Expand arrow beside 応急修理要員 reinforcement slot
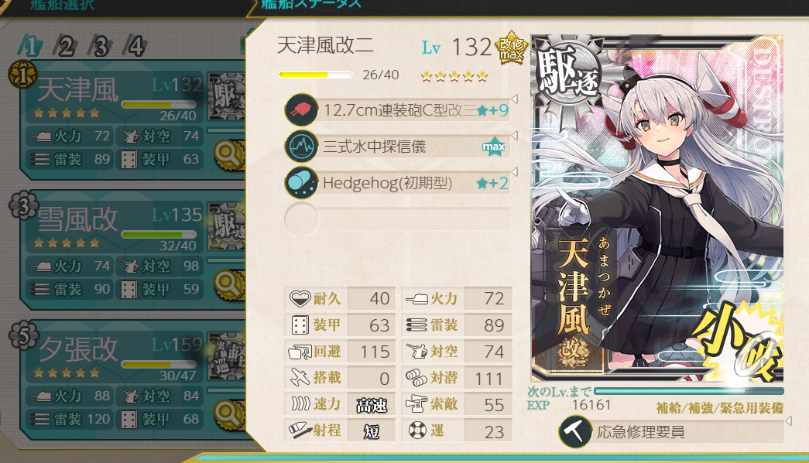Image resolution: width=809 pixels, height=463 pixels. click(788, 421)
